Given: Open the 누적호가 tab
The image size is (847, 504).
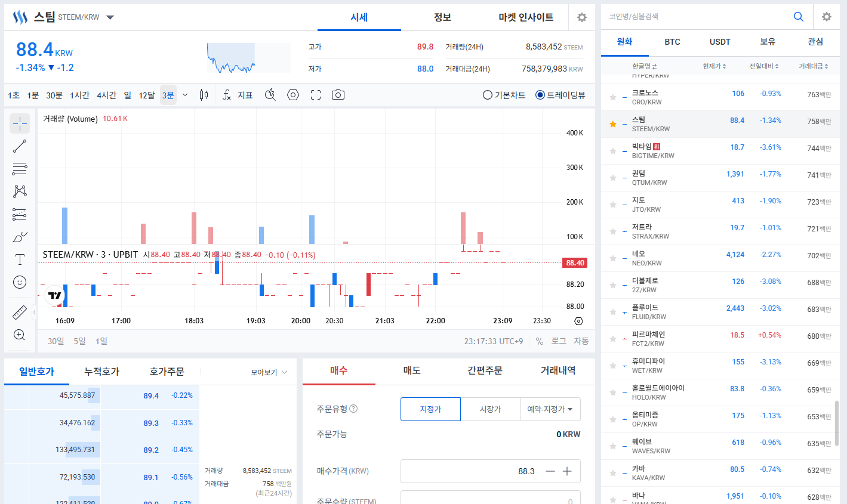Looking at the screenshot, I should tap(101, 372).
